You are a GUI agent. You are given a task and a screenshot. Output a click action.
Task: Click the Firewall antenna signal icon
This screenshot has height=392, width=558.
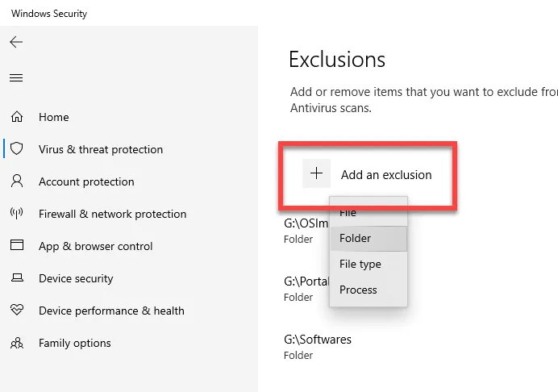click(x=16, y=213)
